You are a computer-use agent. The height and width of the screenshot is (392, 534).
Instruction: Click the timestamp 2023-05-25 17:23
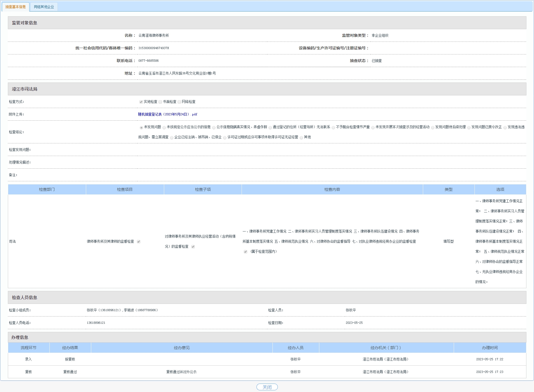[x=490, y=372]
